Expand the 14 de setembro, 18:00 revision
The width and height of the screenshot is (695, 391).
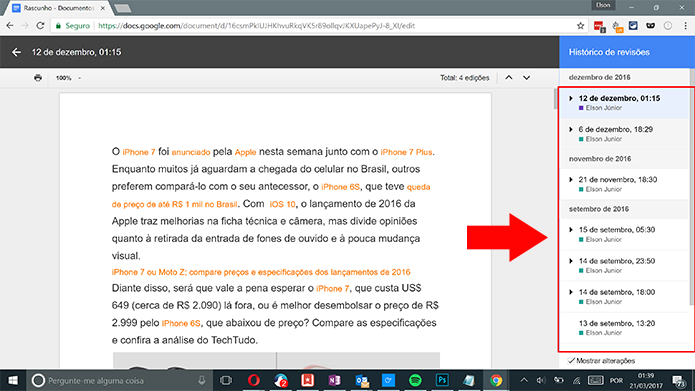click(x=571, y=292)
